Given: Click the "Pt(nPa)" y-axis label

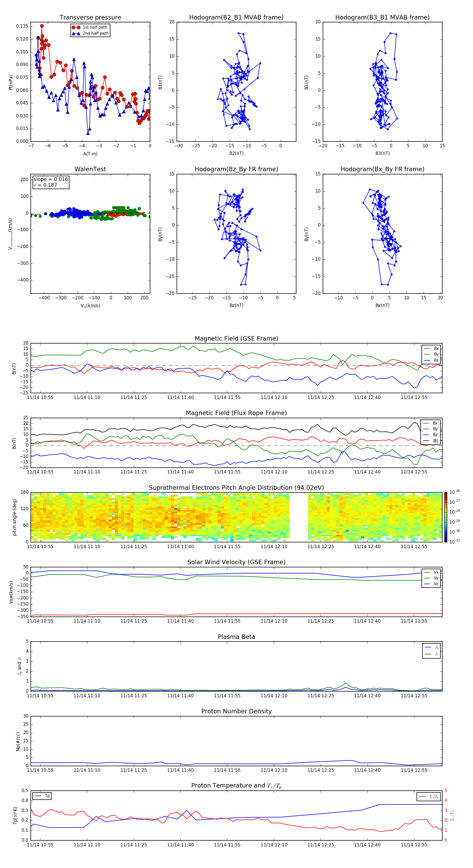Looking at the screenshot, I should click(11, 82).
